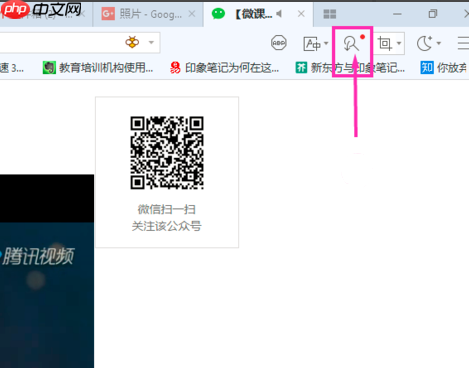Close the 照片 - Google tab
469x368 pixels.
coord(192,14)
